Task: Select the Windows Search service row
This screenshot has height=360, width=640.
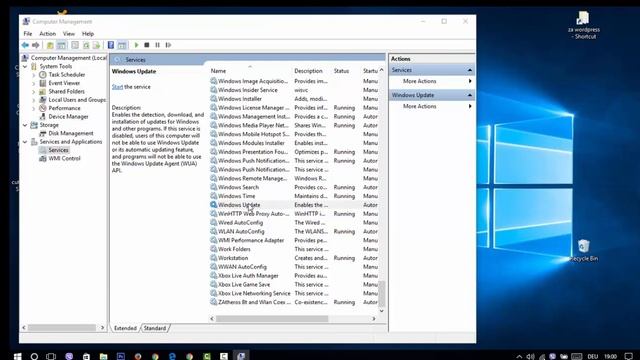Action: click(294, 187)
